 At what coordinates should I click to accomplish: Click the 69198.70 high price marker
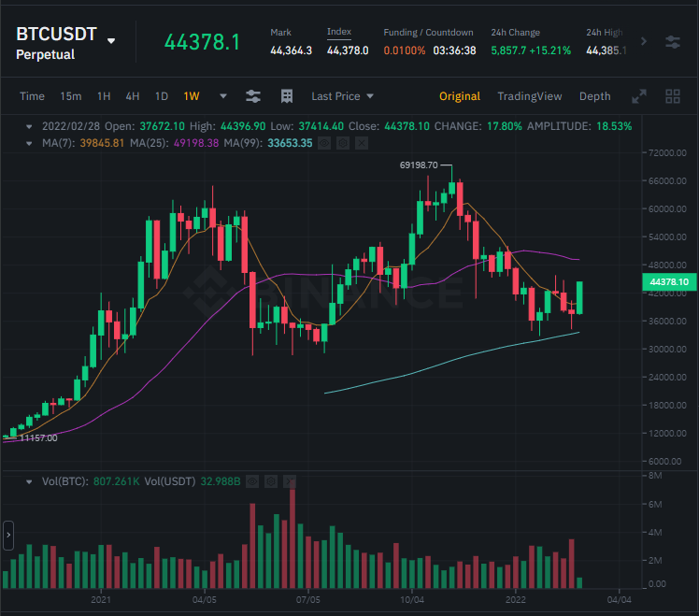click(x=419, y=165)
